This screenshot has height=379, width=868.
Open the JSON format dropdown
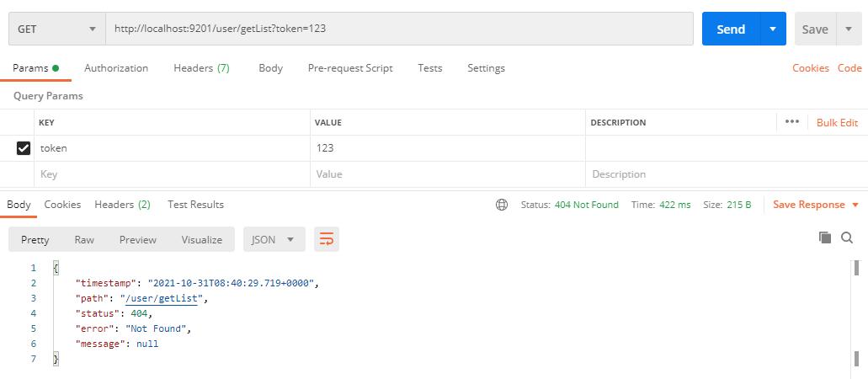273,239
